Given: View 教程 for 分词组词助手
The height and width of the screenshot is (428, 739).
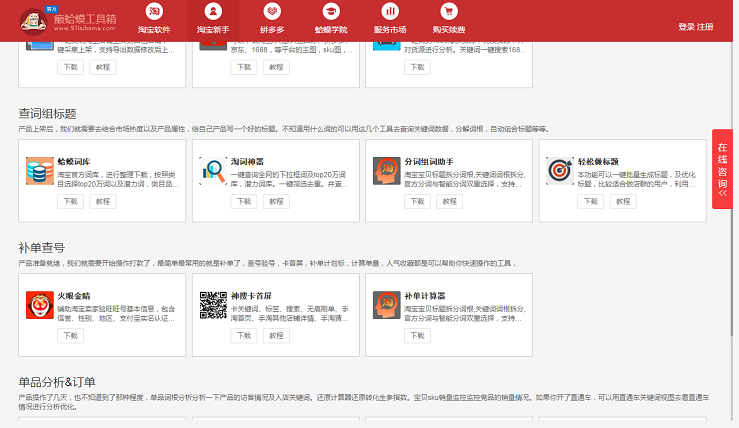Looking at the screenshot, I should tap(450, 201).
